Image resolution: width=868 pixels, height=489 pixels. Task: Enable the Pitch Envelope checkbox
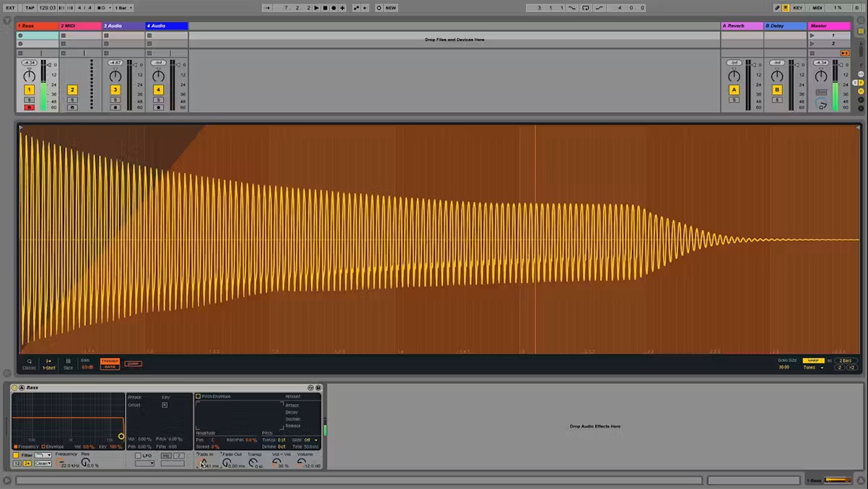click(198, 397)
